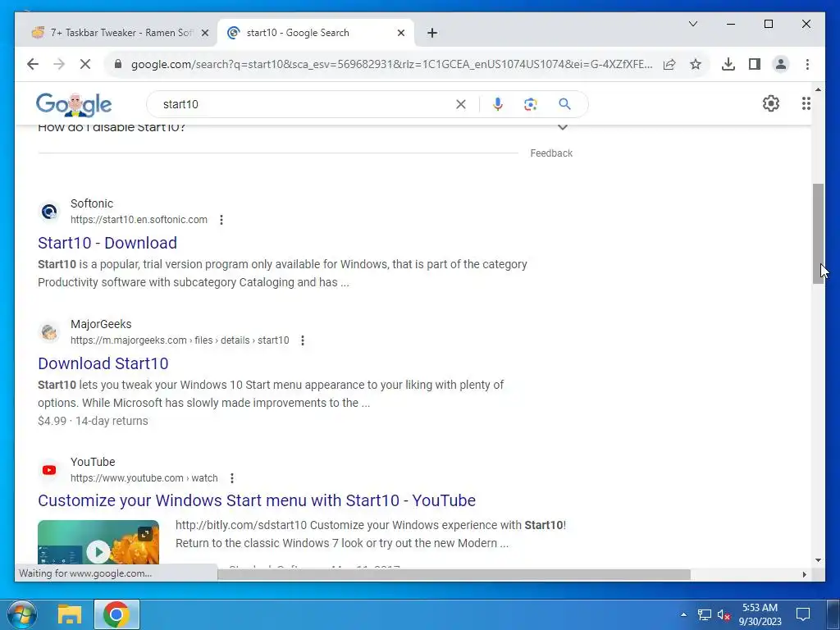The height and width of the screenshot is (630, 840).
Task: Click the Chrome address bar URL
Action: pyautogui.click(x=391, y=64)
